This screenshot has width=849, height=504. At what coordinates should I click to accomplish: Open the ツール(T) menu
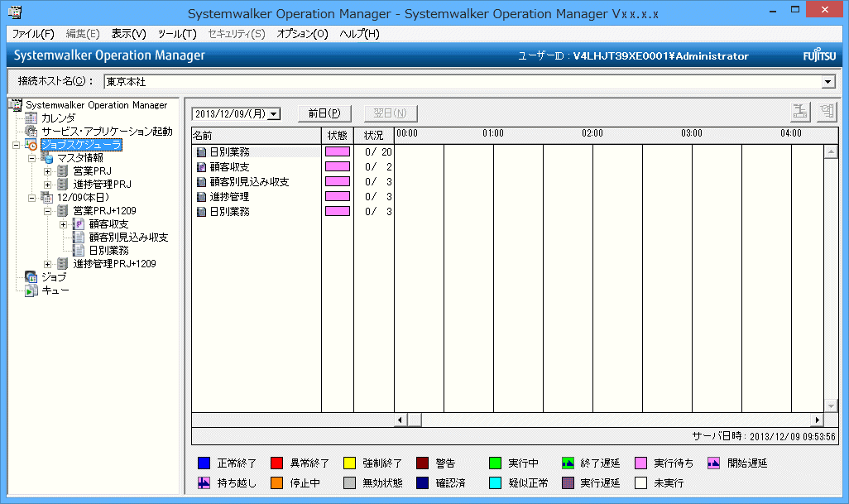(177, 34)
